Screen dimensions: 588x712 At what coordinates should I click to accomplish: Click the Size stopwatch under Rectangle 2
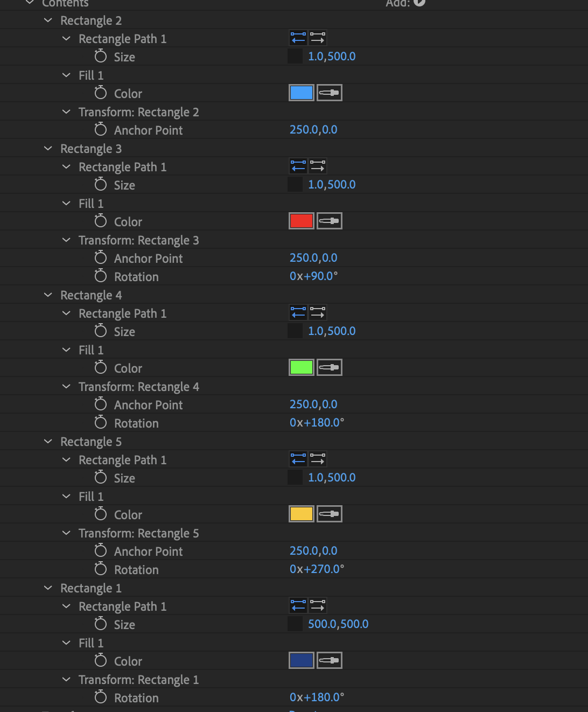[x=100, y=57]
